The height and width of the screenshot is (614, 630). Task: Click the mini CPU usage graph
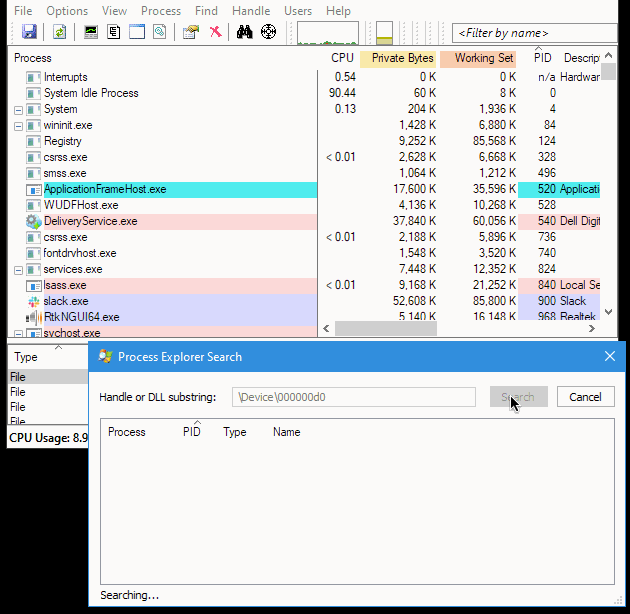328,33
